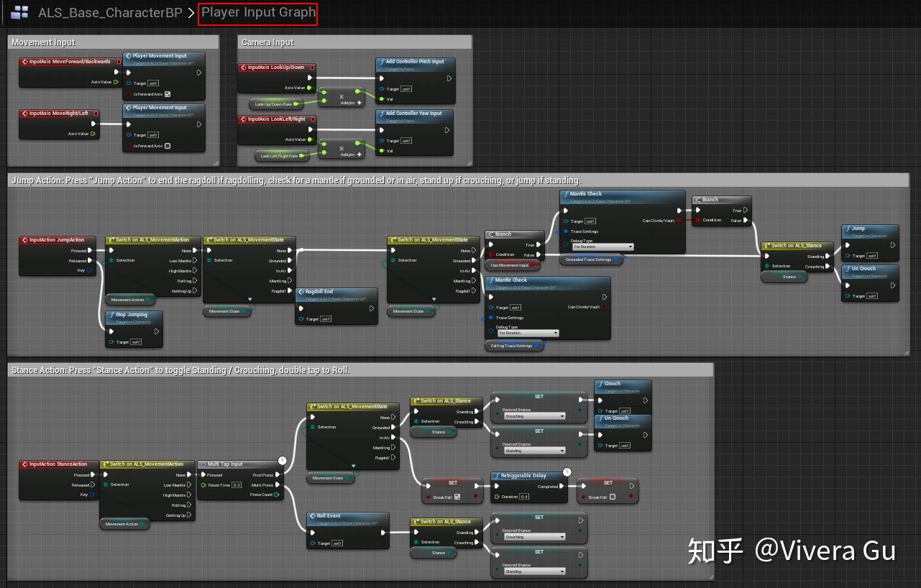This screenshot has width=921, height=588.
Task: Click the clock icon on Retriggerable Delay node
Action: (x=567, y=470)
